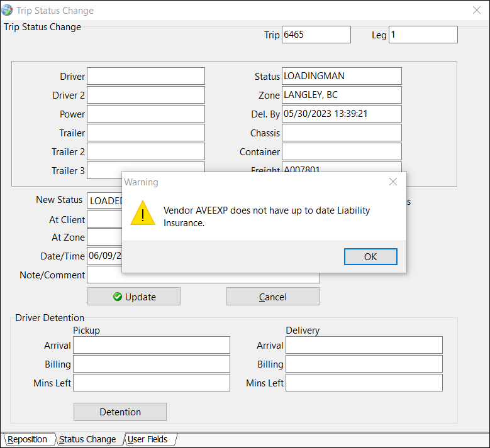Click the Note/Comment field
The width and height of the screenshot is (490, 448).
(x=203, y=278)
